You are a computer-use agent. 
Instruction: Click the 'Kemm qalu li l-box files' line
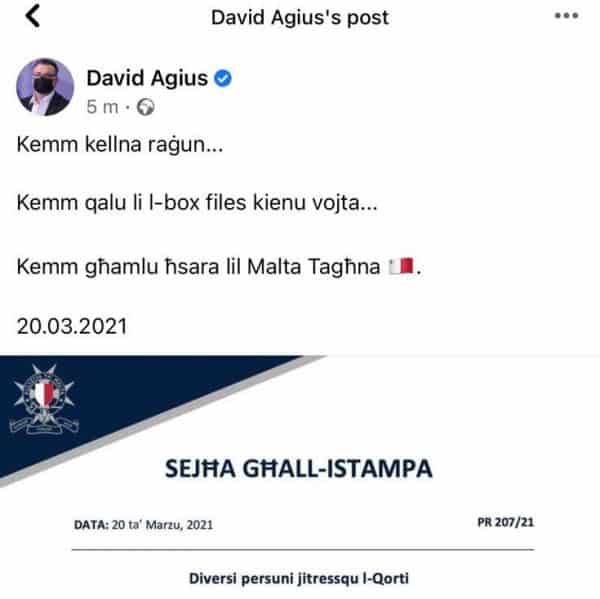[x=197, y=202]
